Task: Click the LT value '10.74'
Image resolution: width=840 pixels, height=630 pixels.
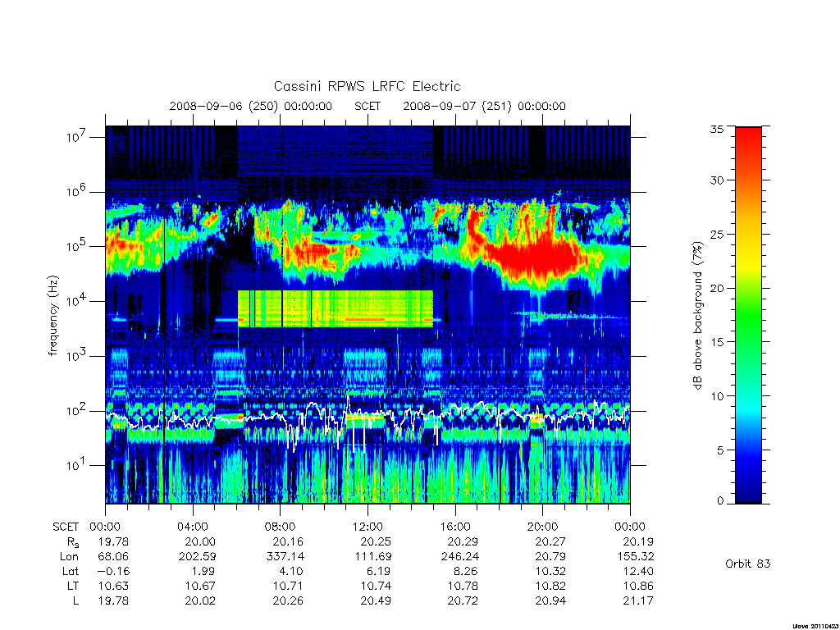Action: (376, 586)
